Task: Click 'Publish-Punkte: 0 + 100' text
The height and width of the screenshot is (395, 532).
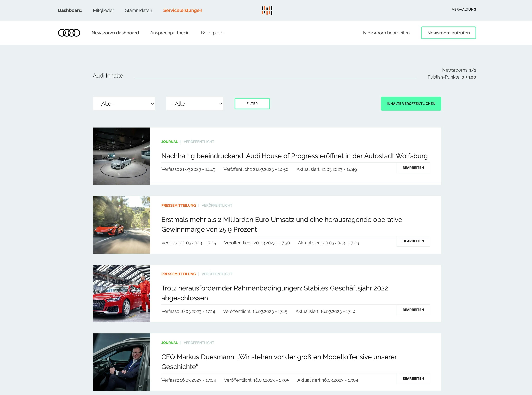Action: [x=452, y=77]
